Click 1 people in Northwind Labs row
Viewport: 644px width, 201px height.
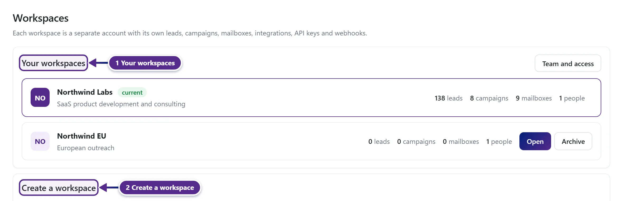point(572,98)
